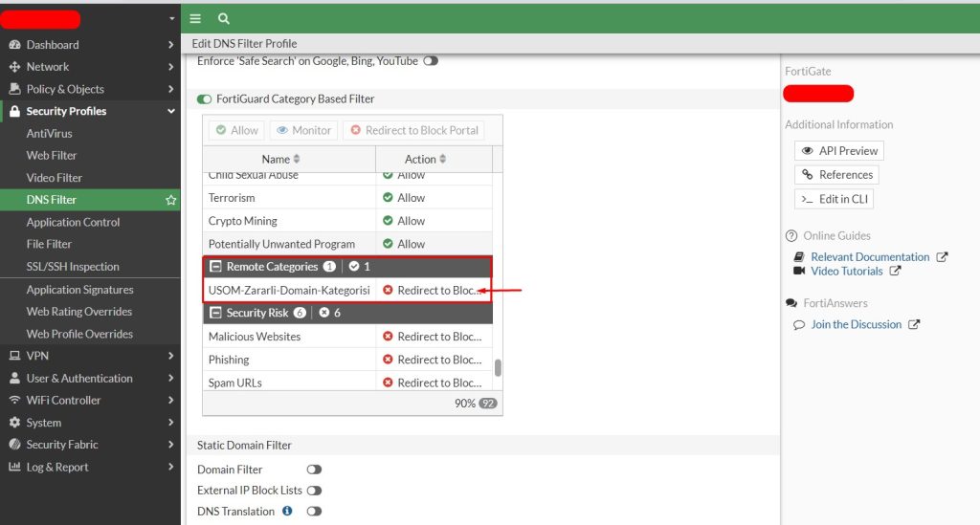Open Web Filter in Security Profiles
Screen dimensions: 980x525
pyautogui.click(x=52, y=155)
